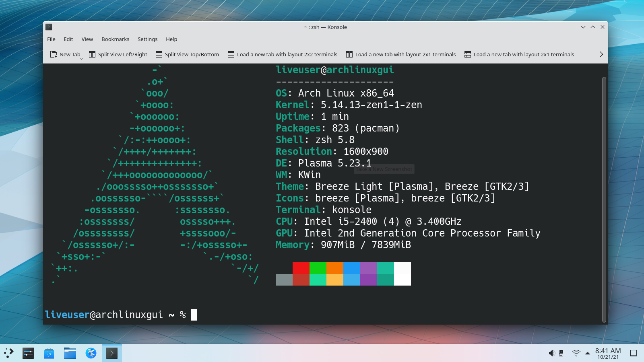Open the Dolphin file manager
Viewport: 644px width, 362px height.
pos(70,353)
